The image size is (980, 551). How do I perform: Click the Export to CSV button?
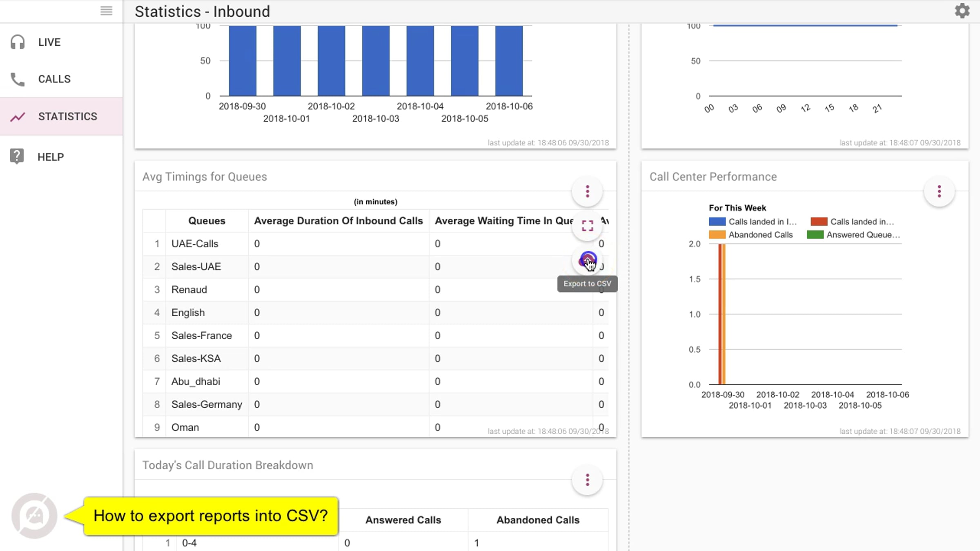click(x=588, y=260)
